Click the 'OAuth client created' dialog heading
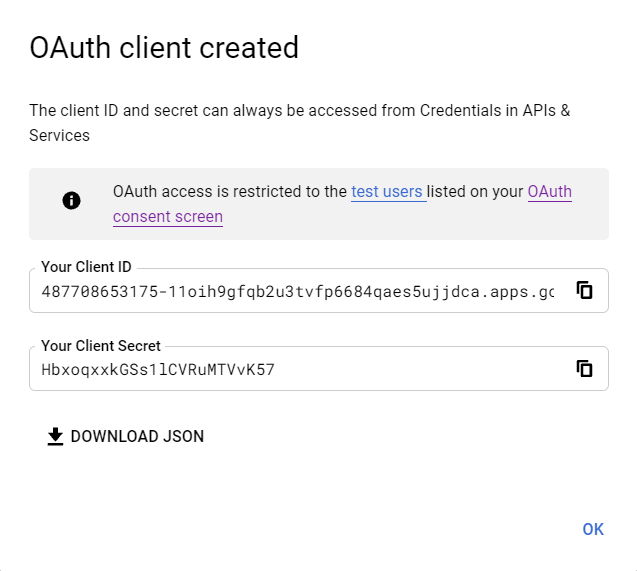The height and width of the screenshot is (571, 637). [x=164, y=47]
